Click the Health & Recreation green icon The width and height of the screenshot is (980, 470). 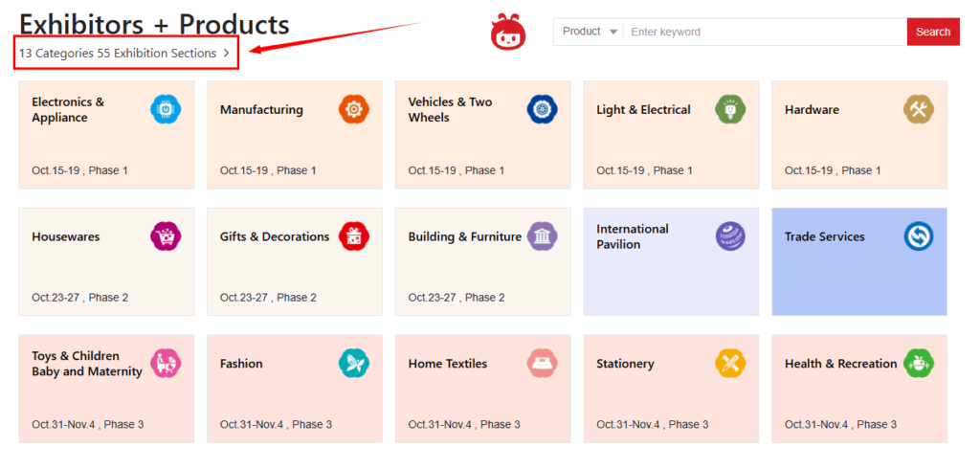click(x=919, y=363)
